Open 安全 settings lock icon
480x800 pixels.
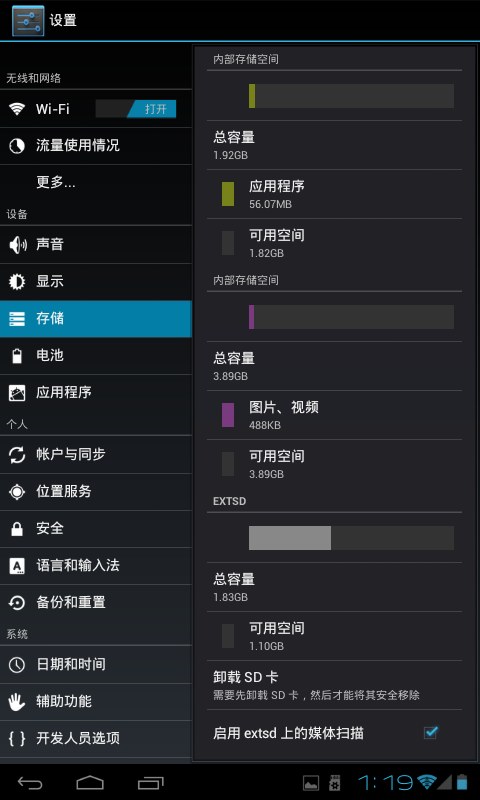click(17, 529)
